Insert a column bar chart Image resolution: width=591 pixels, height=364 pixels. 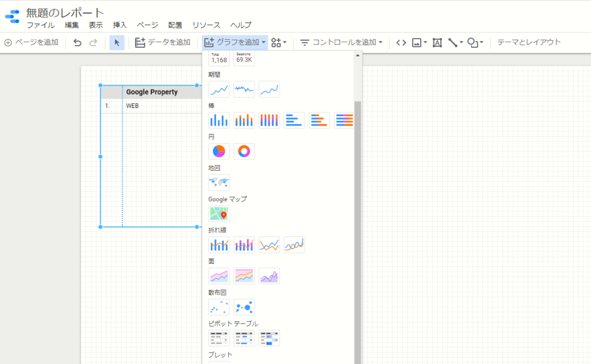219,120
